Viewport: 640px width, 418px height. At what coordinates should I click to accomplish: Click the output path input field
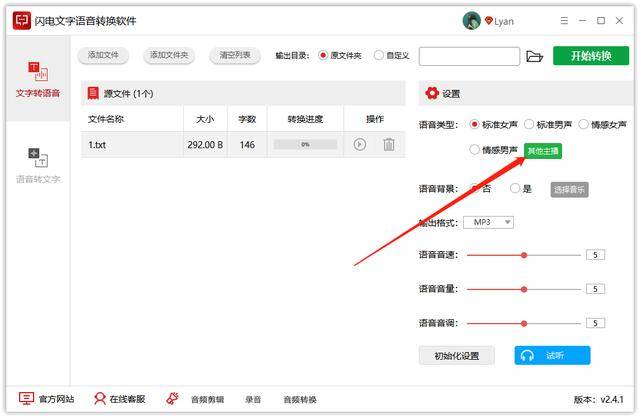click(x=469, y=56)
